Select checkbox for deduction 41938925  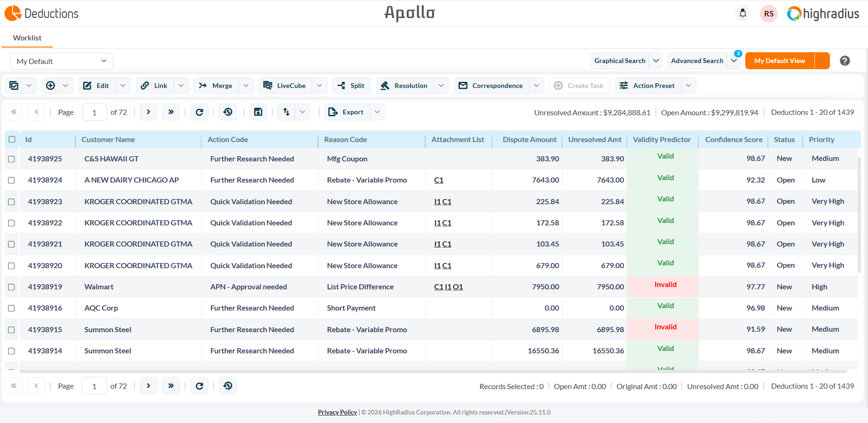(x=12, y=159)
